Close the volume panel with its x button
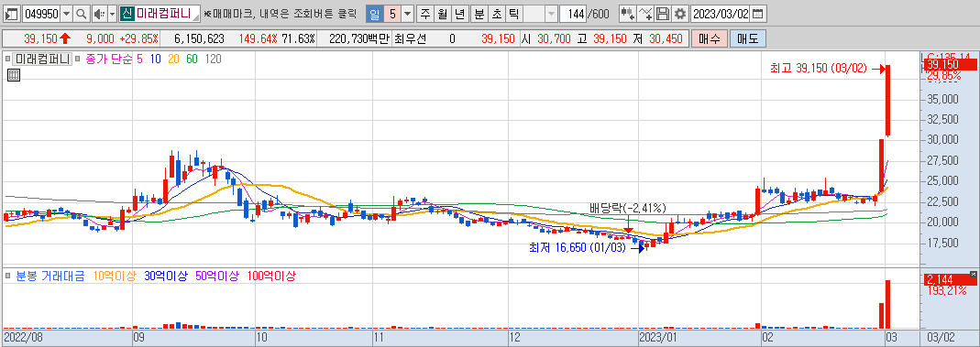The height and width of the screenshot is (347, 980). tap(973, 274)
